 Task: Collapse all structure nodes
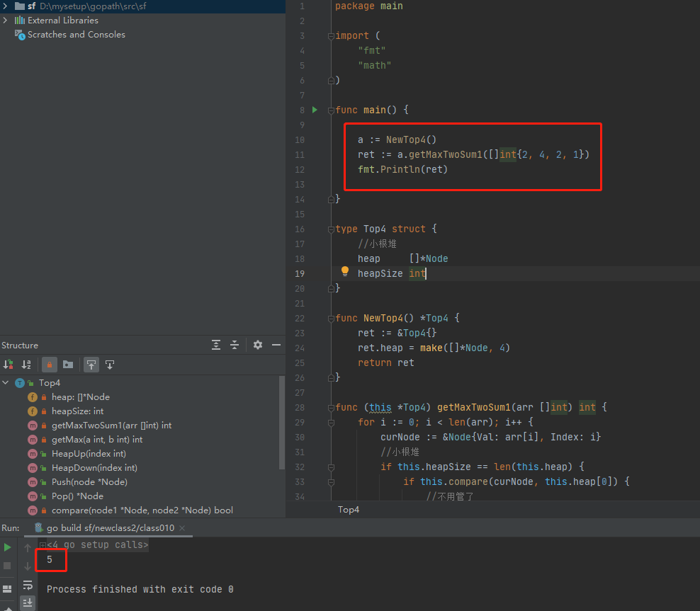[235, 345]
